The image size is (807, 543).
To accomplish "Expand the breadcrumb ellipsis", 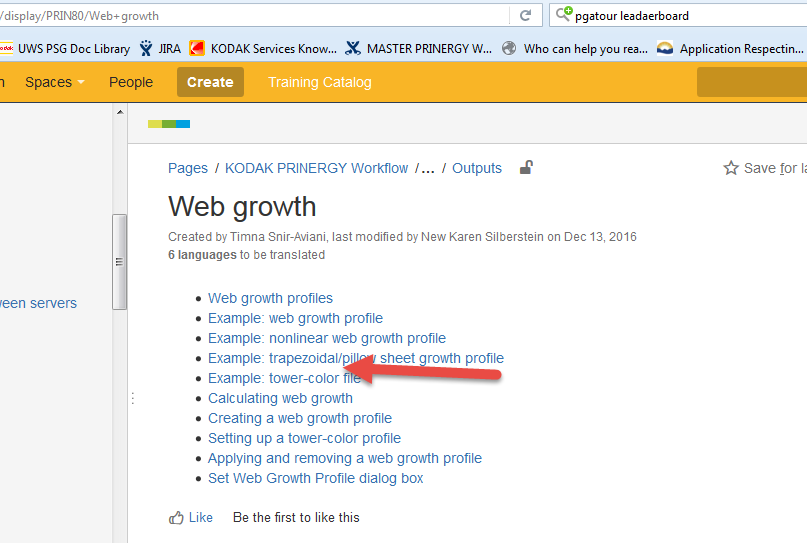I will tap(428, 168).
